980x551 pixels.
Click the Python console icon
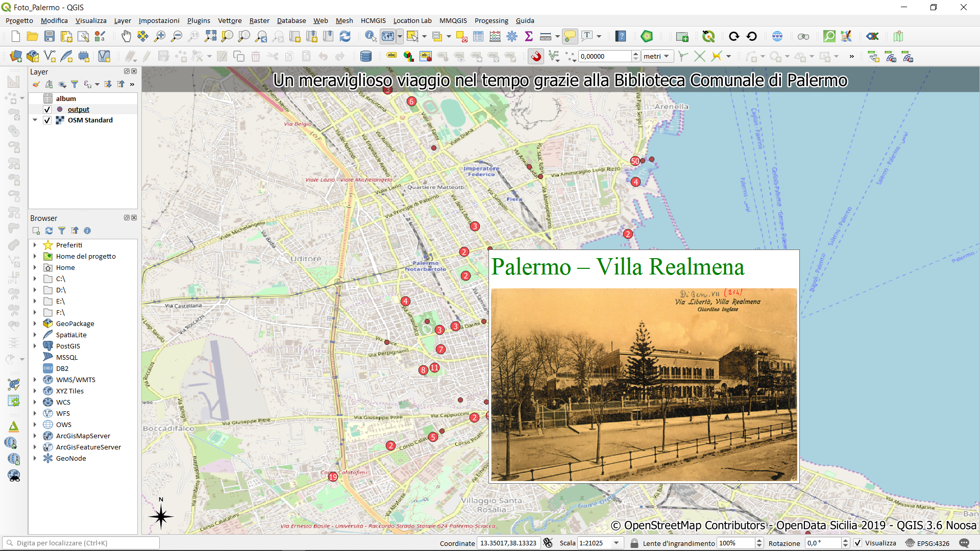647,36
